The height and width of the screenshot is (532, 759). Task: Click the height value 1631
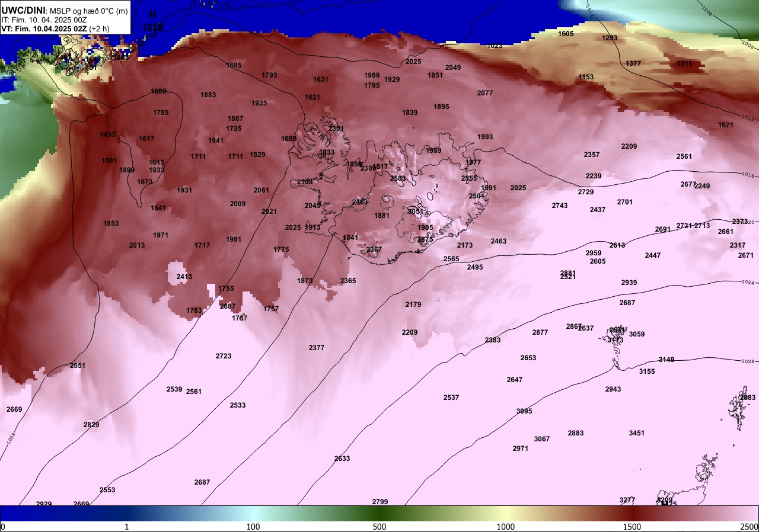[321, 79]
